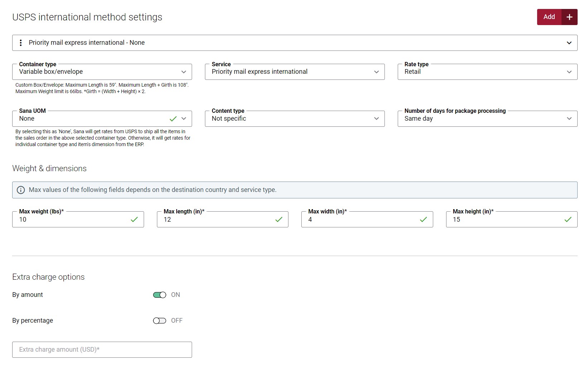588x371 pixels.
Task: Click the 'By selecting this as None' help text
Action: point(103,138)
